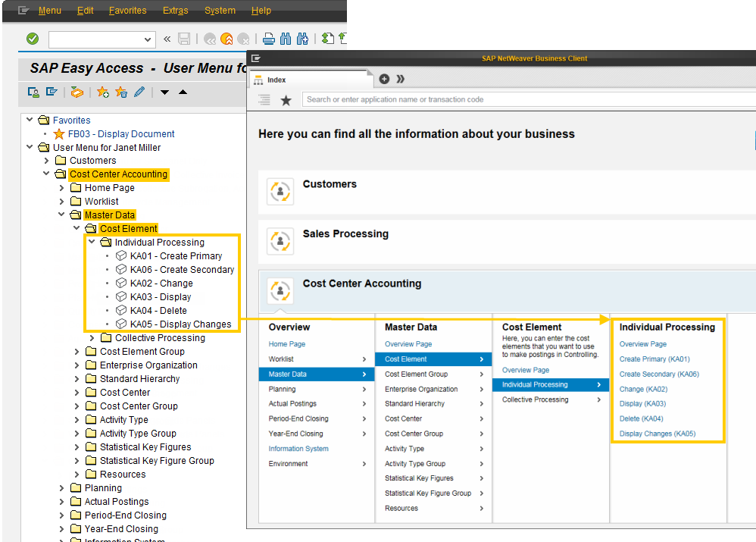Open the command field dropdown arrow
756x542 pixels.
coord(148,39)
